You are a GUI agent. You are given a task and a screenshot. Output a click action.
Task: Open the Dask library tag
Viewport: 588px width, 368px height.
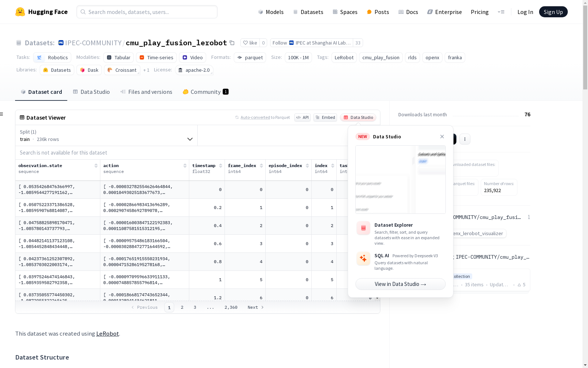click(89, 70)
